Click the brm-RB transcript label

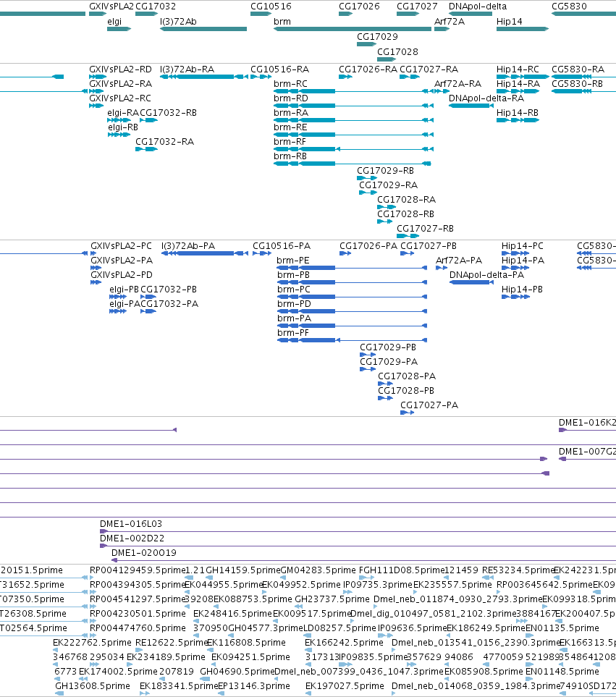(290, 156)
